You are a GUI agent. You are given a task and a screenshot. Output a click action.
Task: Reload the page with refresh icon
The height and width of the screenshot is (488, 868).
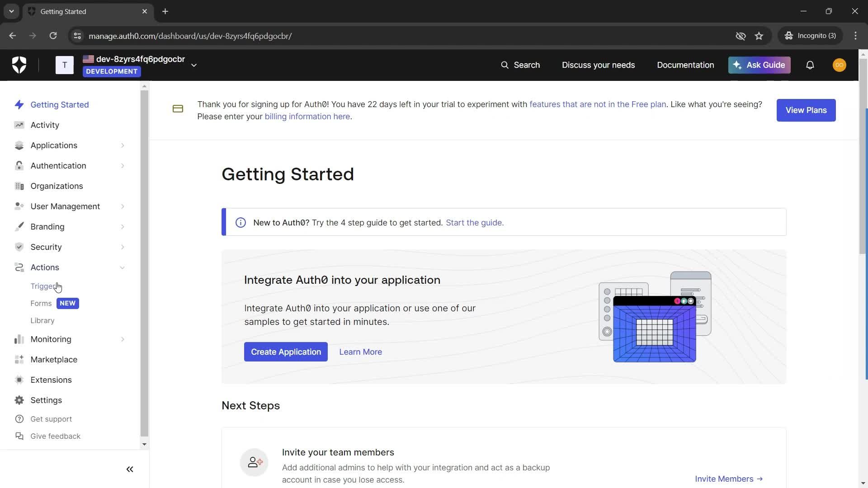(53, 36)
